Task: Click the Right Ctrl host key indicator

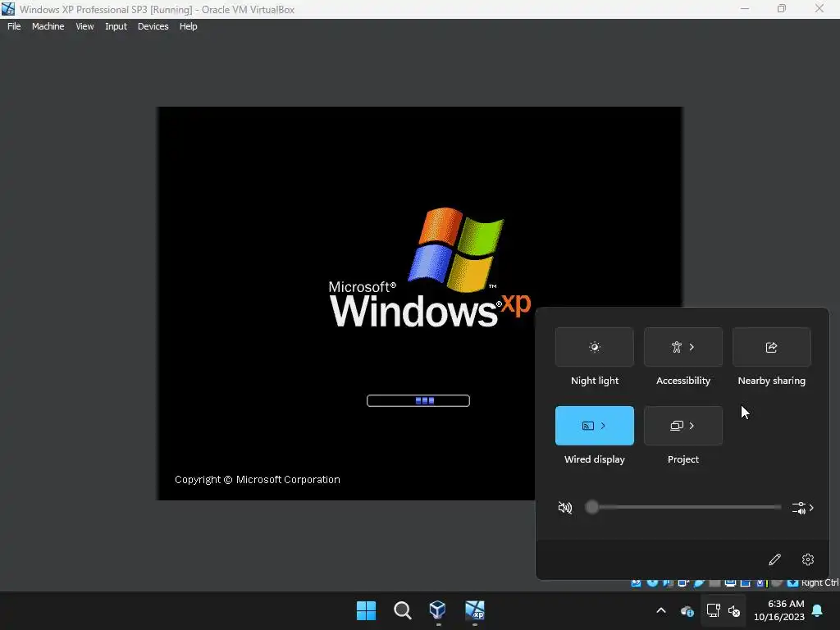Action: (819, 583)
